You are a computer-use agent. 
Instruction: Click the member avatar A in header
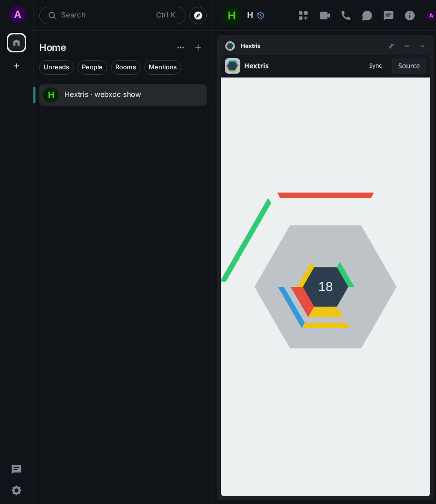[431, 16]
